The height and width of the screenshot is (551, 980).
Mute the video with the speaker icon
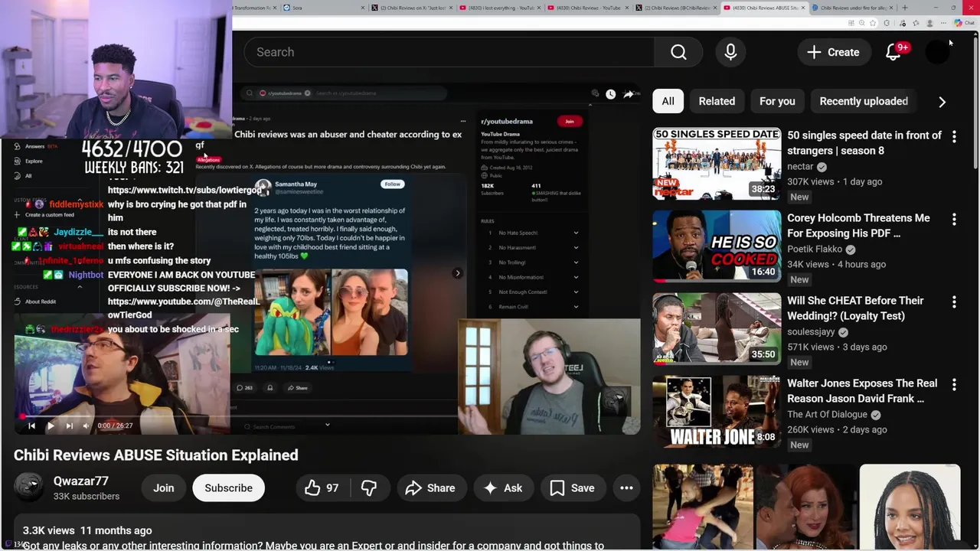(86, 425)
